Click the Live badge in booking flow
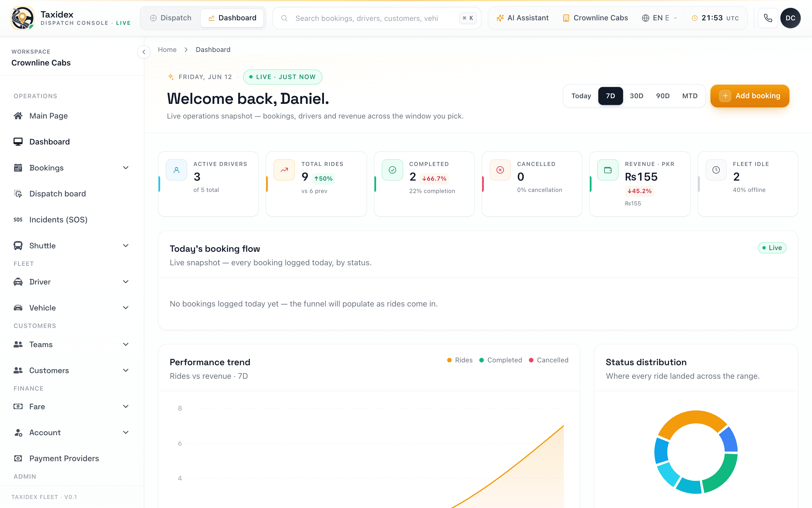812x508 pixels. pos(772,248)
